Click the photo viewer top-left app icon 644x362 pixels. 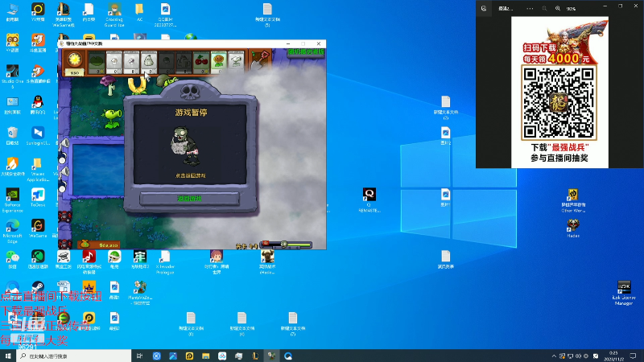(x=484, y=8)
